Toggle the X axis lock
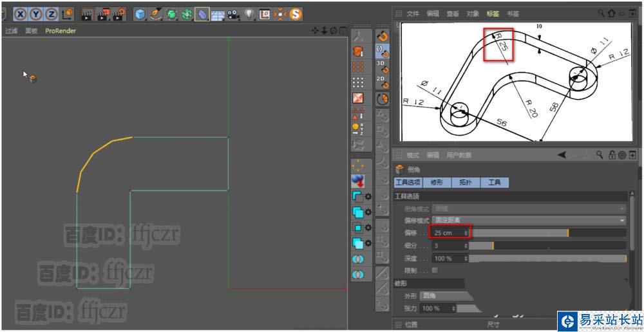 (x=21, y=14)
